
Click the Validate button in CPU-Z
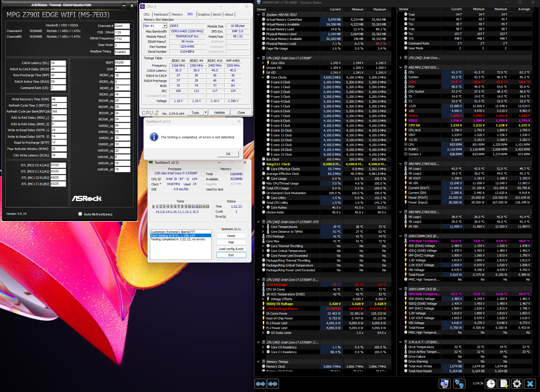tap(219, 113)
